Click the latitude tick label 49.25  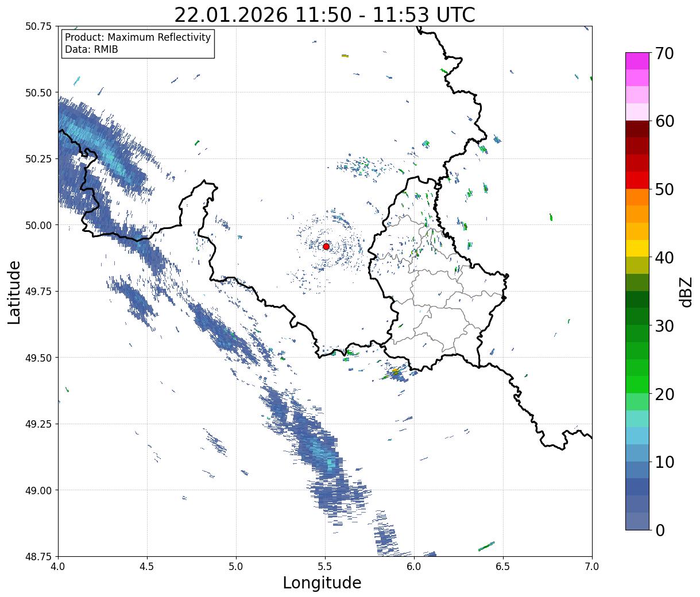[38, 424]
